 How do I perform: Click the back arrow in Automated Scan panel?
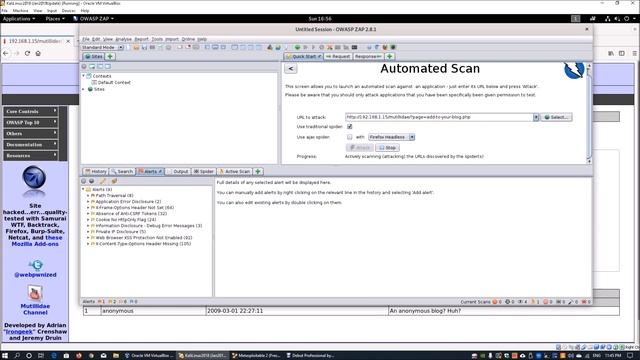click(291, 69)
